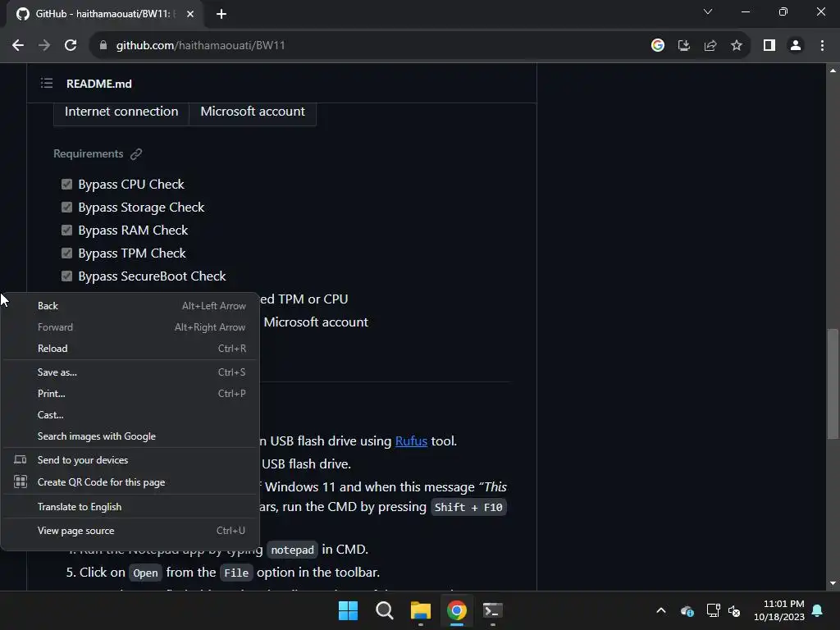Image resolution: width=840 pixels, height=630 pixels.
Task: Open the Windows Start button
Action: 348,610
